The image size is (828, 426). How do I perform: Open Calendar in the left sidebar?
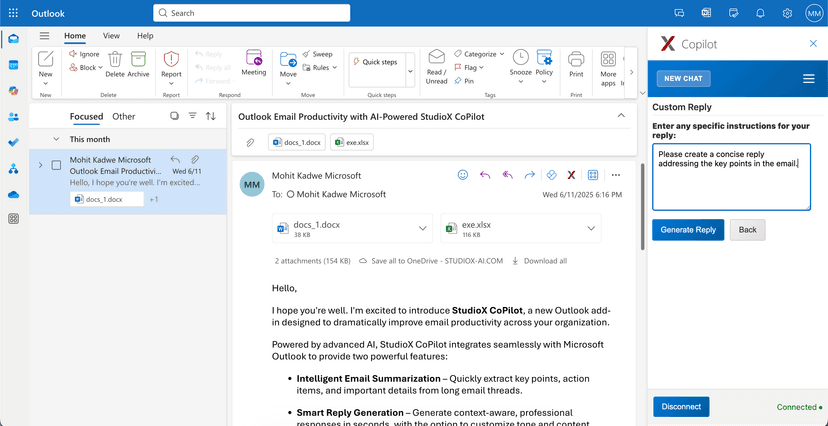pyautogui.click(x=14, y=65)
